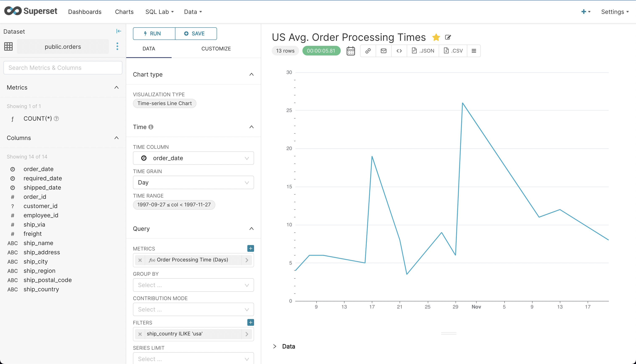
Task: Edit chart properties with the pencil icon
Action: point(448,37)
